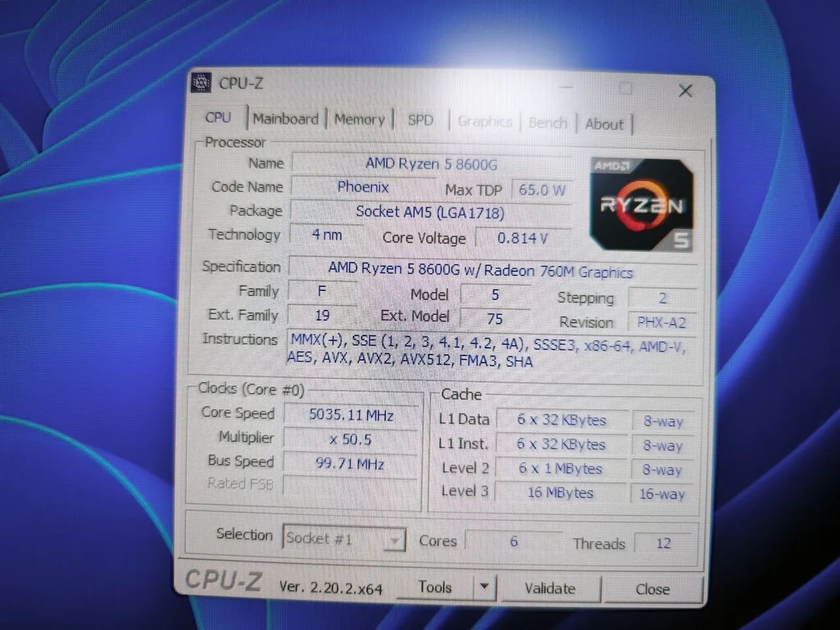Screen dimensions: 840x630
Task: Click the L1 Data 8-way cell
Action: pos(663,422)
